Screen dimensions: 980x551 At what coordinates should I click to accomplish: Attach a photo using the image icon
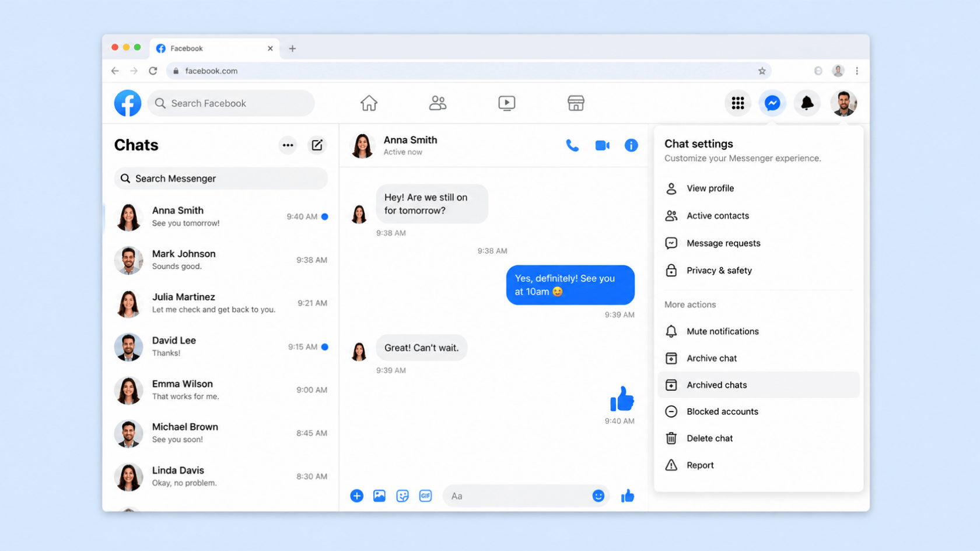click(379, 496)
